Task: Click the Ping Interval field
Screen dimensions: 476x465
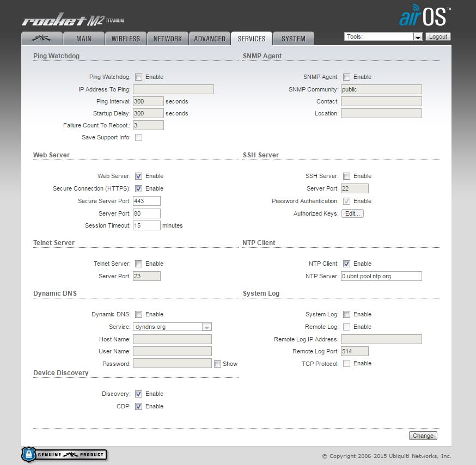Action: point(148,101)
